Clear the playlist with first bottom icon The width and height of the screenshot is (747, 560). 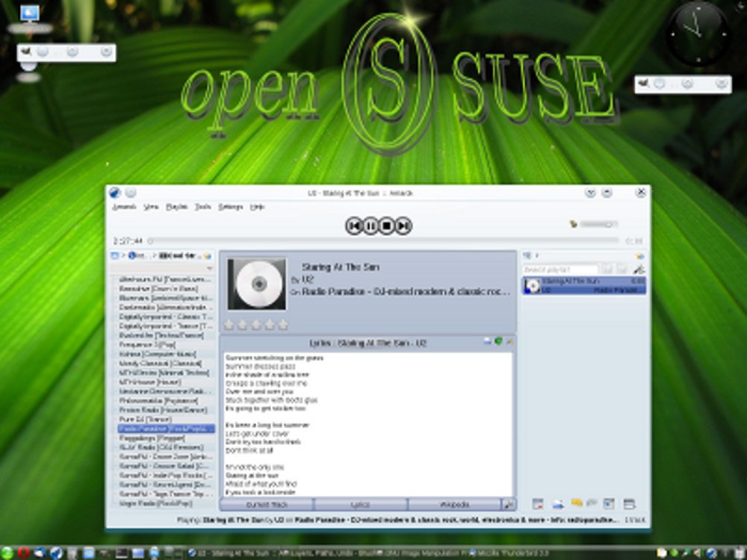point(538,504)
